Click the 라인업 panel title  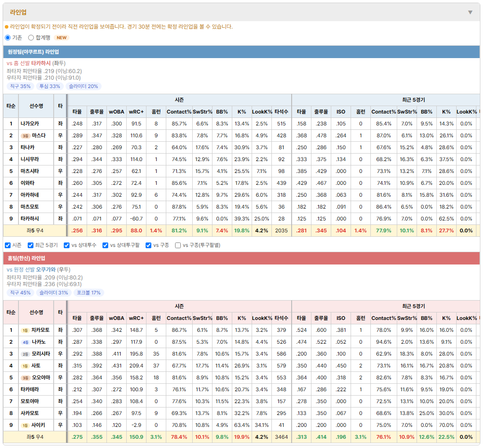[x=18, y=12]
